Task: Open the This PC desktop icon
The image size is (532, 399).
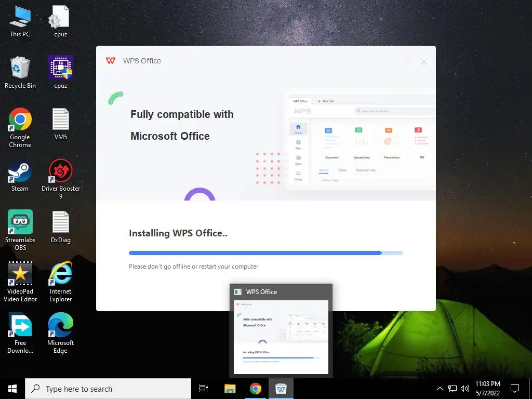Action: coord(20,21)
